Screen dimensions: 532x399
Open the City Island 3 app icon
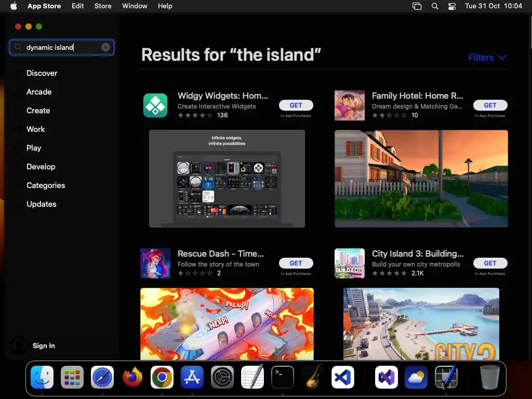(x=350, y=263)
